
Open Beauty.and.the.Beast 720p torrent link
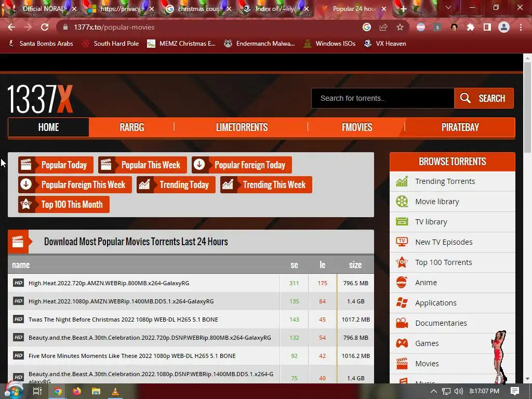tap(150, 338)
